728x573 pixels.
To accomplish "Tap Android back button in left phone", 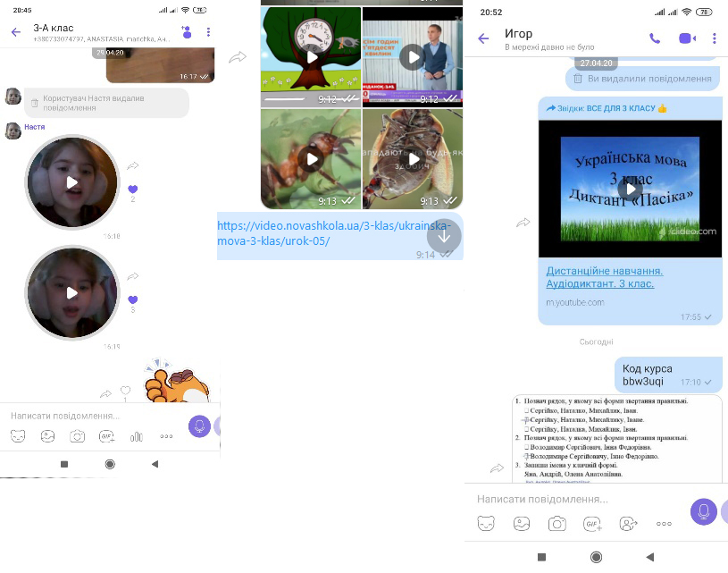I will click(x=155, y=464).
